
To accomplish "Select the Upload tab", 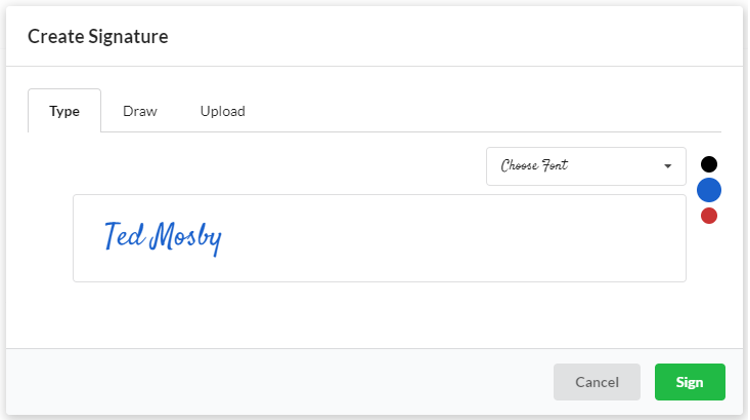I will coord(222,111).
